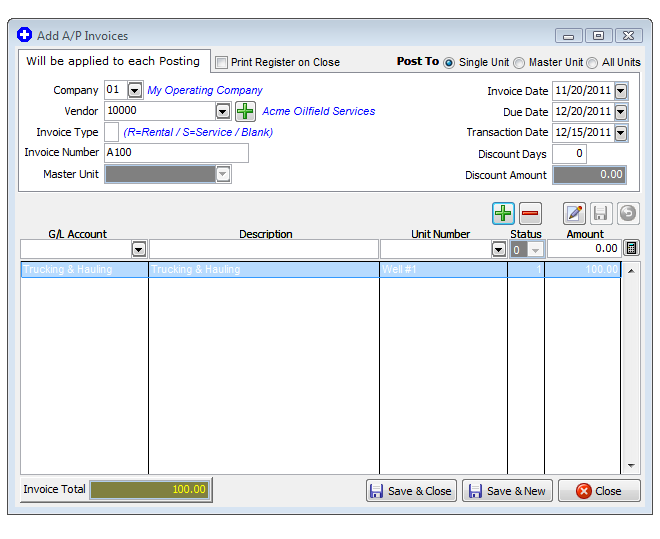Click the Invoice Date field 11/20/2011

click(x=583, y=90)
